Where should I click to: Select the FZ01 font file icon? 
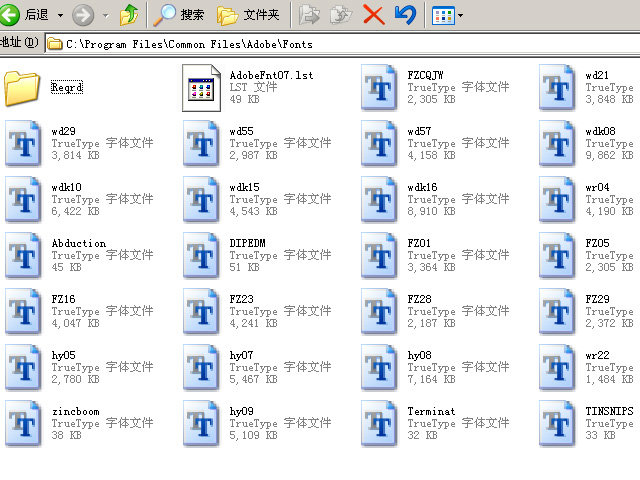(x=379, y=255)
